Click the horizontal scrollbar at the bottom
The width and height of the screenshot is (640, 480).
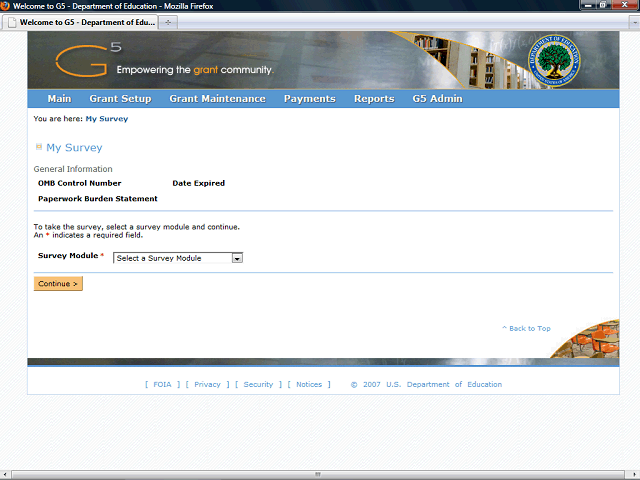click(318, 474)
